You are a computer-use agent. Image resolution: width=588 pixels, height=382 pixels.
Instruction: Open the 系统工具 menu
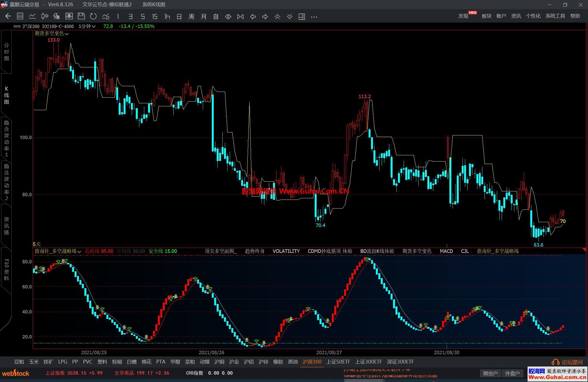coord(555,16)
